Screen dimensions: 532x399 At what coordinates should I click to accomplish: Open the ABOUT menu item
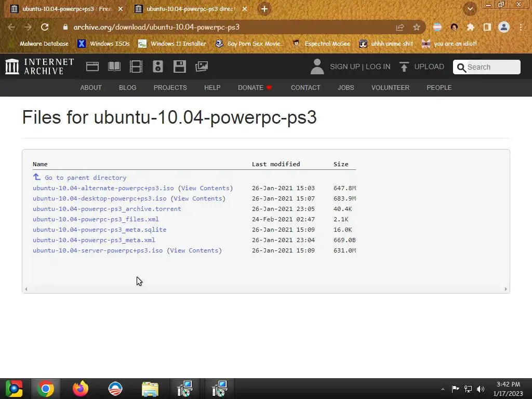[91, 87]
